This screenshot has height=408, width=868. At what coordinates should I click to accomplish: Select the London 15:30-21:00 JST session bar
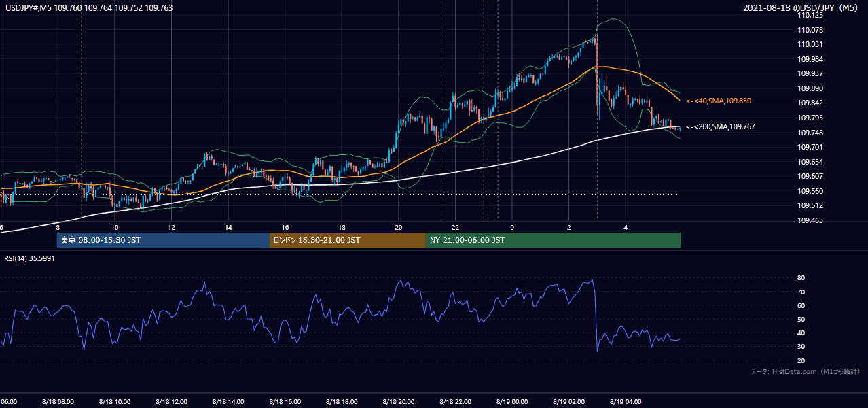click(348, 240)
